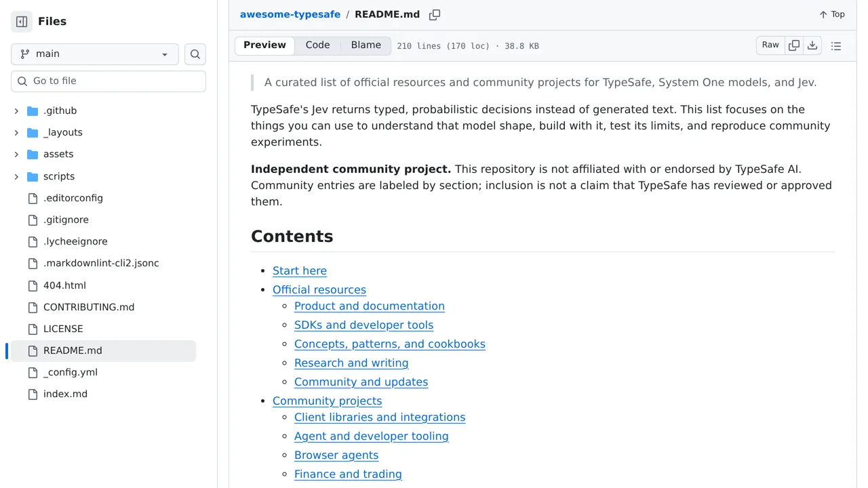This screenshot has width=868, height=488.
Task: Open the outline list icon
Action: (x=836, y=46)
